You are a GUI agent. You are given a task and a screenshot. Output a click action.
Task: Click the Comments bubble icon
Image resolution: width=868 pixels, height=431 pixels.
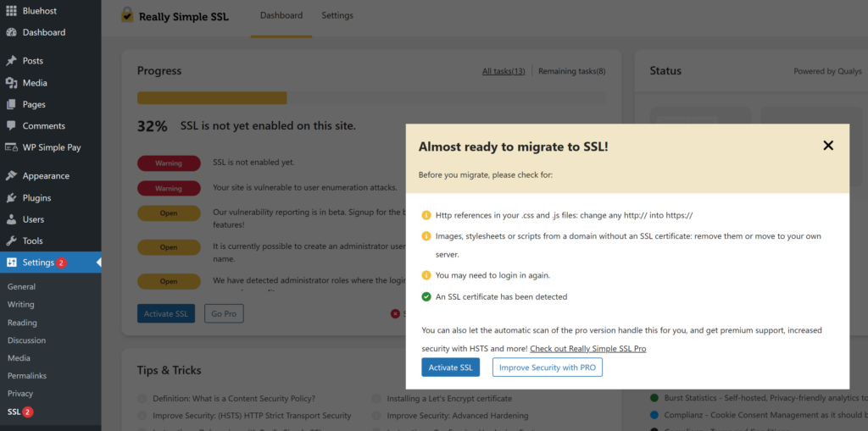click(x=11, y=126)
